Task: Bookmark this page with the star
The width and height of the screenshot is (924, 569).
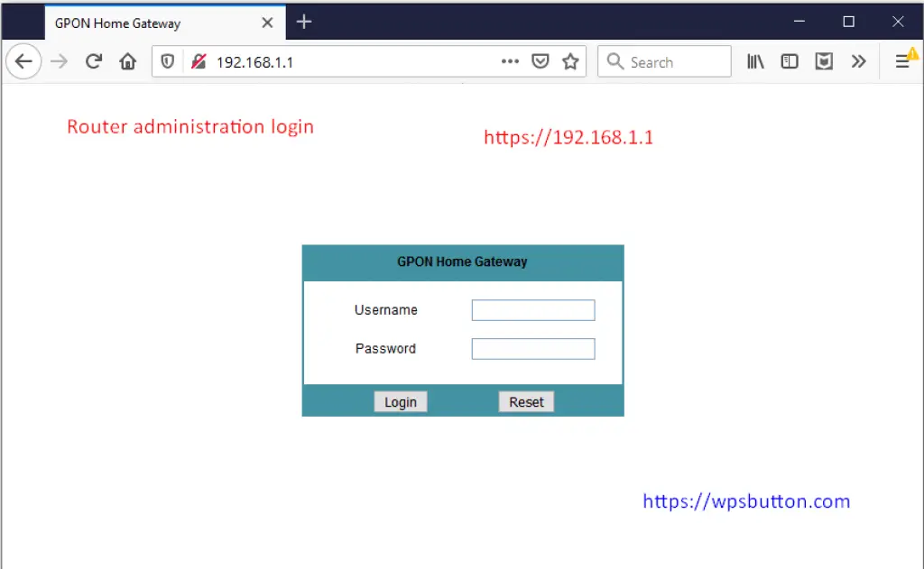Action: (x=570, y=62)
